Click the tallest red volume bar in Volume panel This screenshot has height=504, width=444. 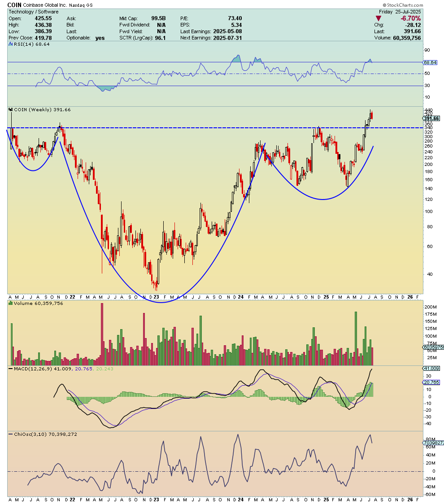tap(102, 335)
